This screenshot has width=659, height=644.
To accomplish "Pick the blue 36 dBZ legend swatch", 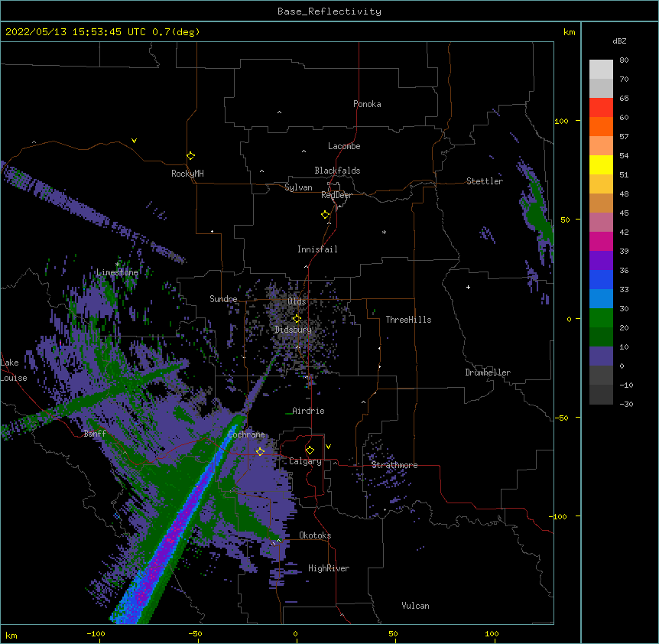I will pyautogui.click(x=601, y=279).
